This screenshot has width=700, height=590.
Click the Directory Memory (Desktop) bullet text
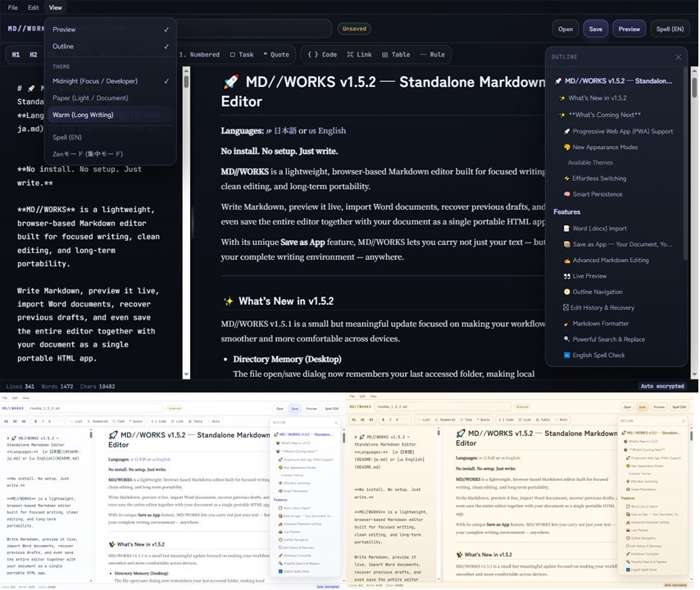click(x=287, y=359)
